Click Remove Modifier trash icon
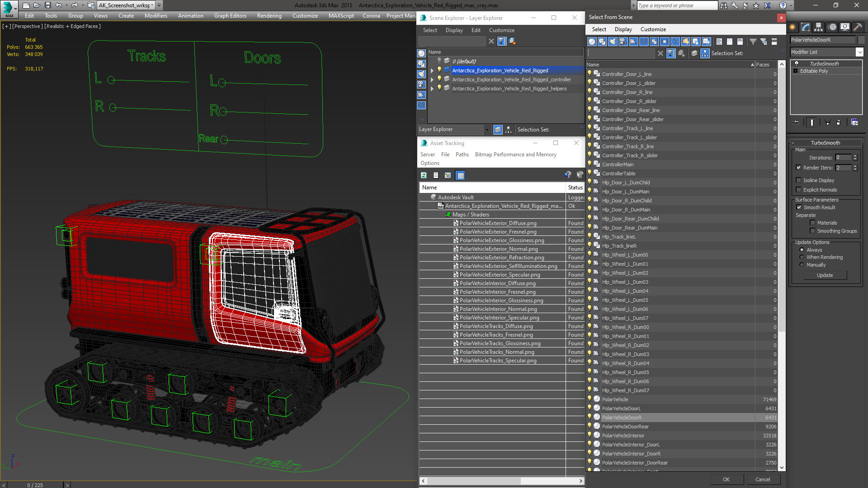 [839, 122]
